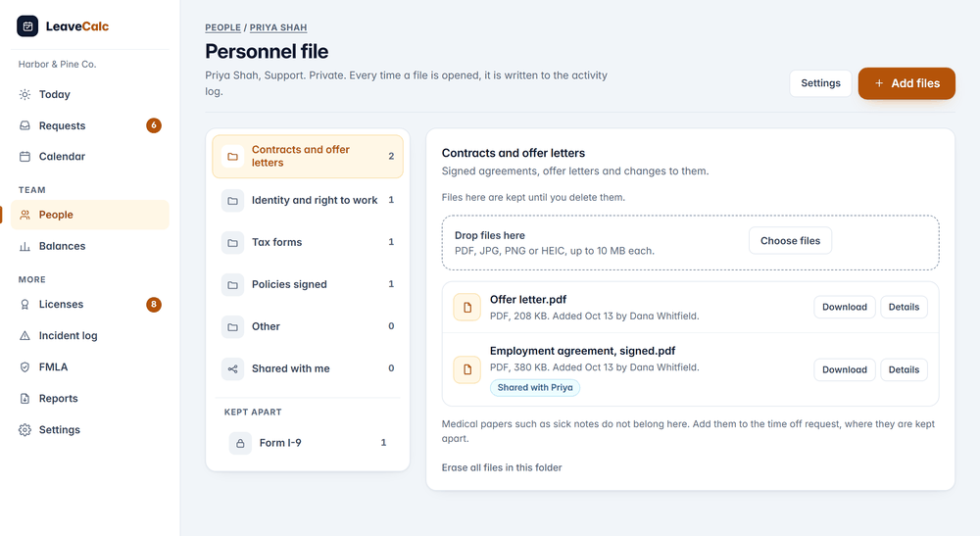This screenshot has height=536, width=980.
Task: Select the Shared with me folder
Action: pos(308,369)
